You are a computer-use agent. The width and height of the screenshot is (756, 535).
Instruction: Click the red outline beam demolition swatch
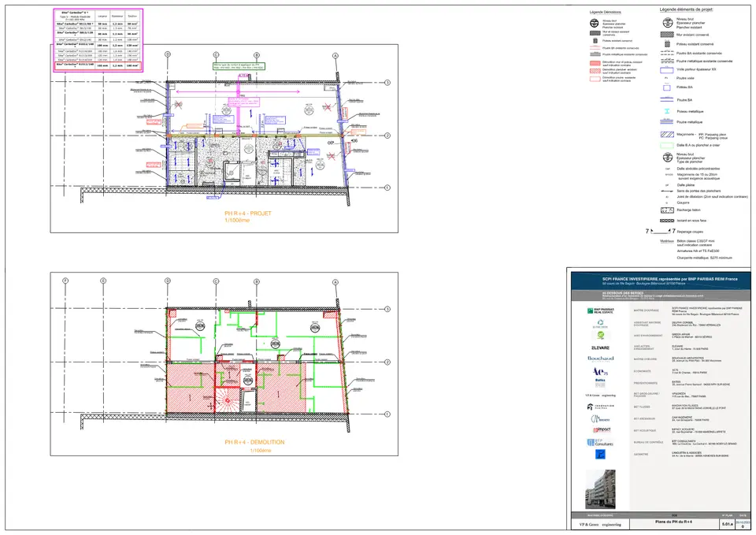(595, 79)
